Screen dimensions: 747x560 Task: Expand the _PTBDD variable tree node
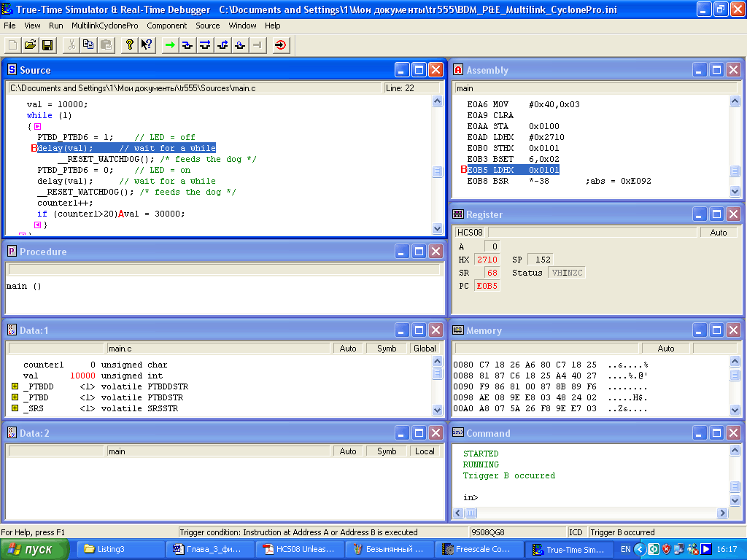[15, 386]
